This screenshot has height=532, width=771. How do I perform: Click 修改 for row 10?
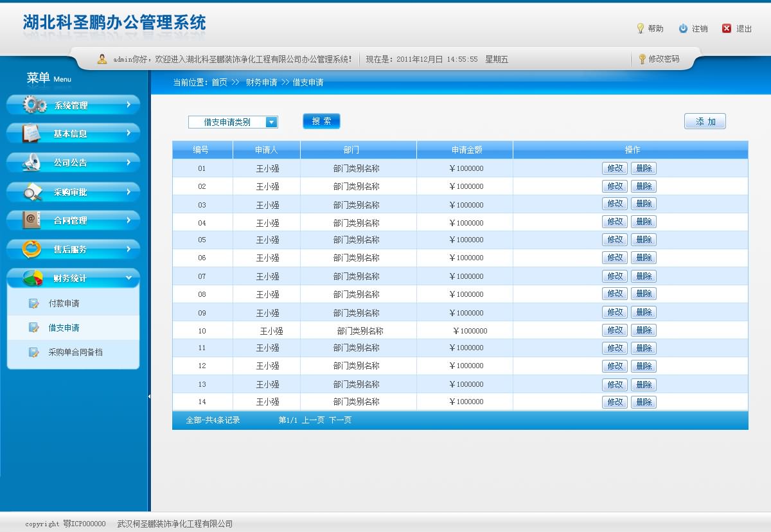[x=615, y=330]
